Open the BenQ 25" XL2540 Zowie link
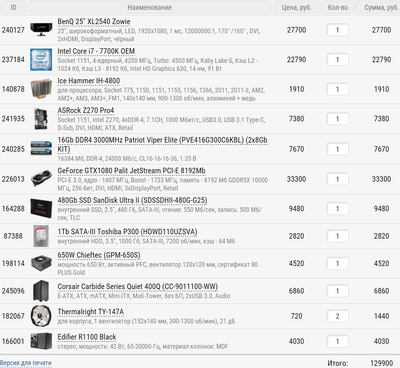The height and width of the screenshot is (368, 400). tap(94, 22)
